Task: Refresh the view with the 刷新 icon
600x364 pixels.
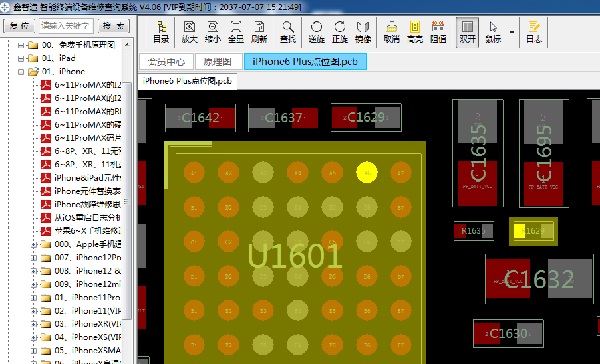Action: pyautogui.click(x=259, y=32)
